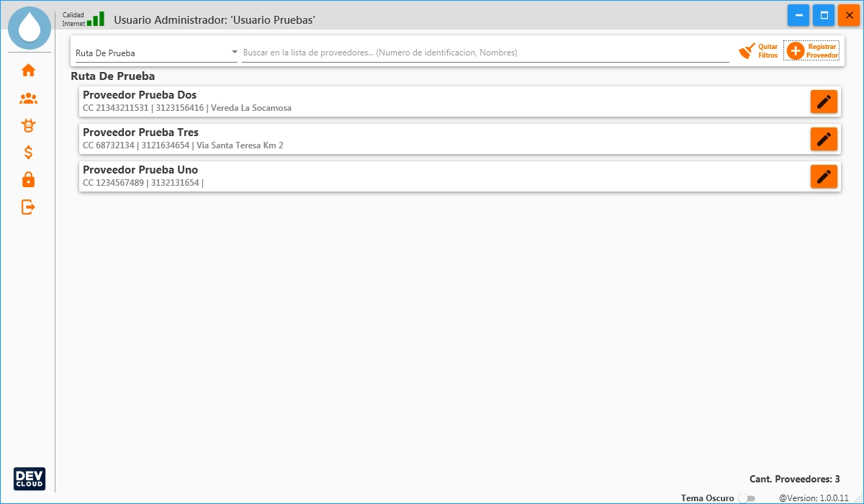Click Registrar Proveedor button
This screenshot has width=864, height=504.
811,51
